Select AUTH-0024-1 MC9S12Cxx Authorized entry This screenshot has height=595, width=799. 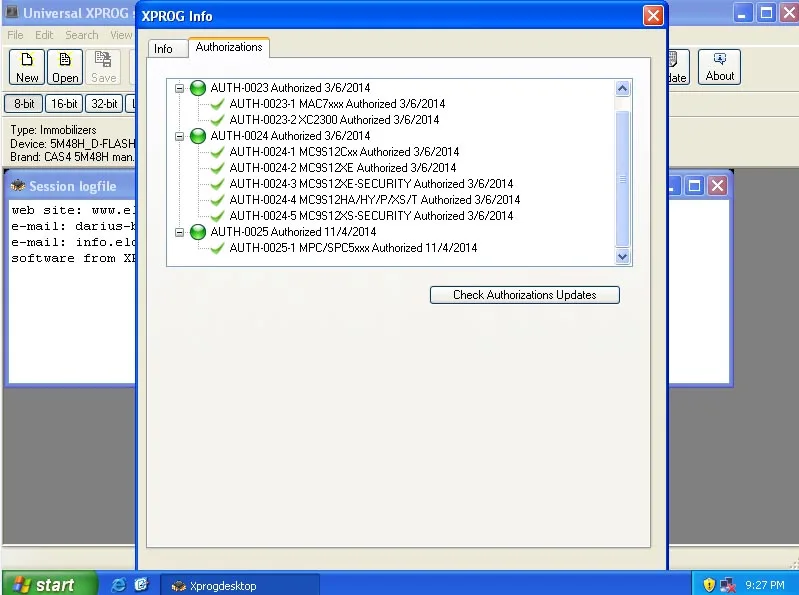pyautogui.click(x=344, y=152)
